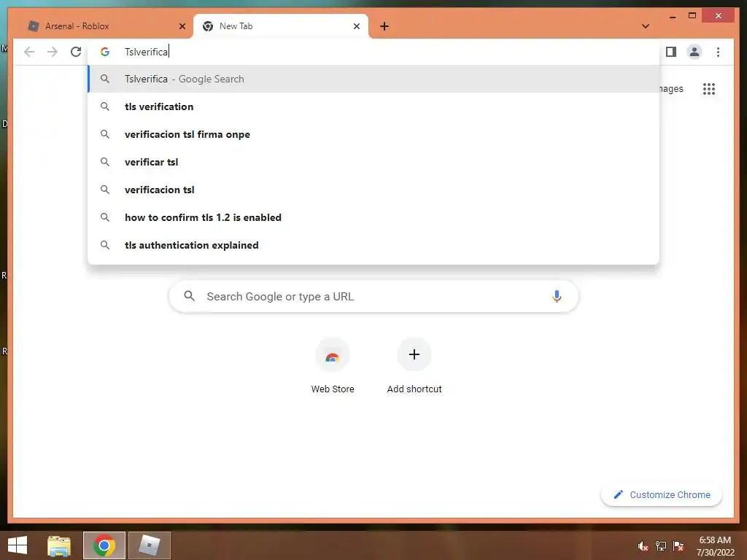Open the Windows Start menu
The image size is (747, 560).
coord(18,545)
